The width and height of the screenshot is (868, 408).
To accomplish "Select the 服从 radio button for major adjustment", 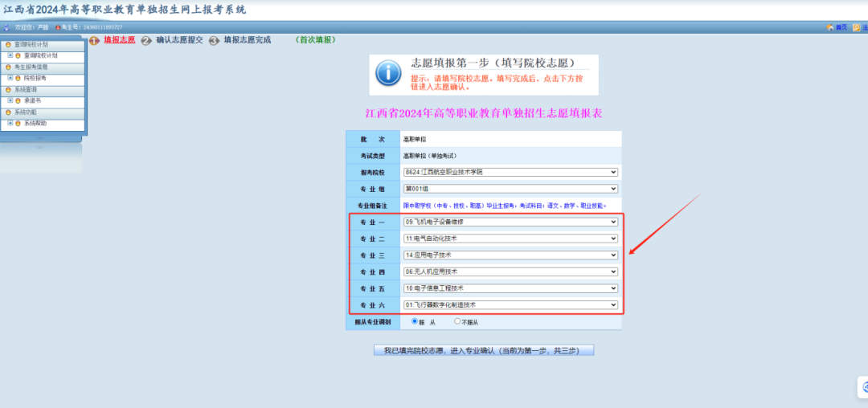I will [x=415, y=321].
